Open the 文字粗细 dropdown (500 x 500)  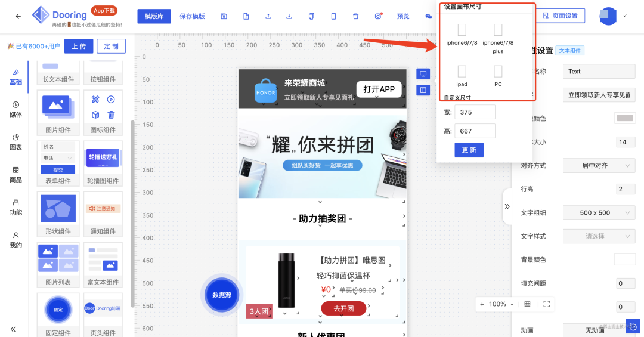pos(599,213)
